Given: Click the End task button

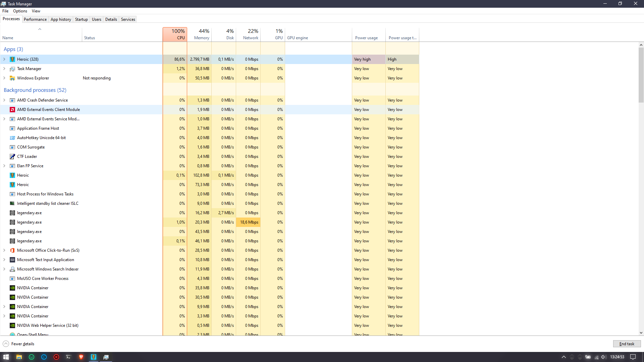Looking at the screenshot, I should (627, 344).
